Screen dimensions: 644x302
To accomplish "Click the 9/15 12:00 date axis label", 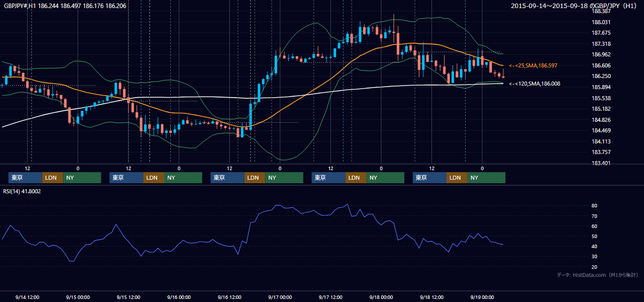I will click(x=128, y=297).
